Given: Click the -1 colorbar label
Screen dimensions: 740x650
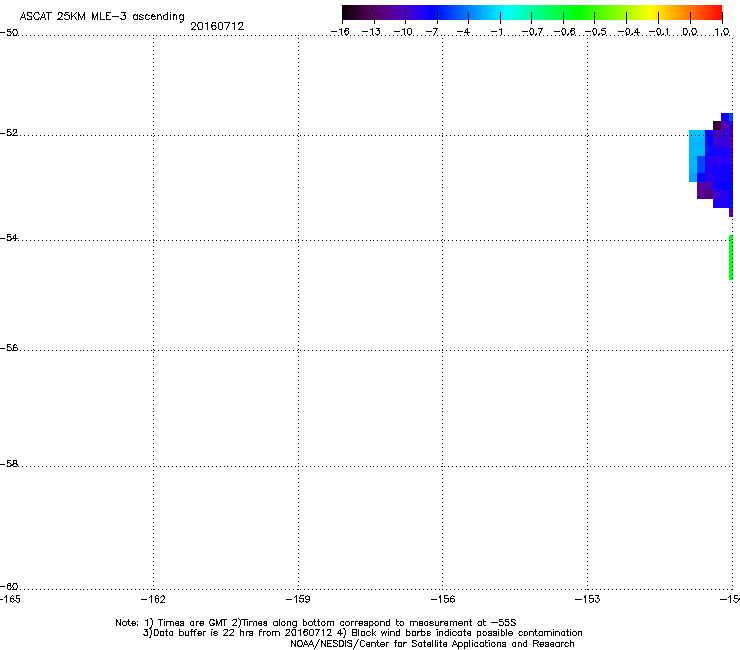Looking at the screenshot, I should coord(497,32).
